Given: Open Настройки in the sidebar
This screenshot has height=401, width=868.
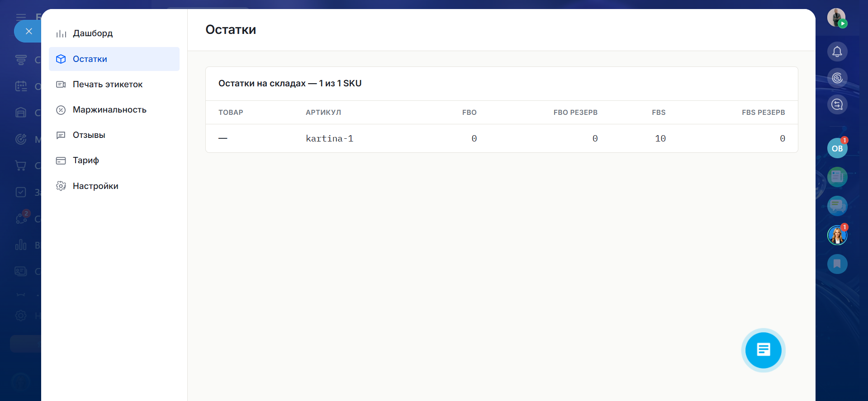Looking at the screenshot, I should coord(114,186).
